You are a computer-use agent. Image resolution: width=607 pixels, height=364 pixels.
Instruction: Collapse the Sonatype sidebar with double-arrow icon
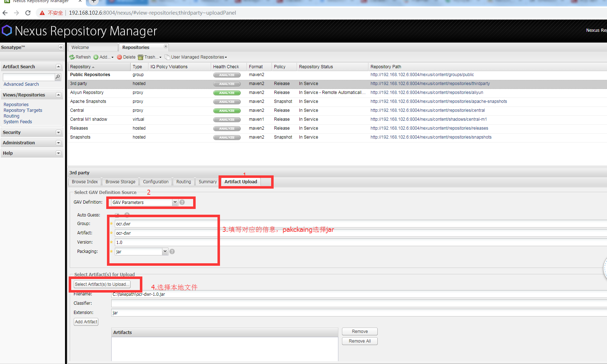click(61, 47)
